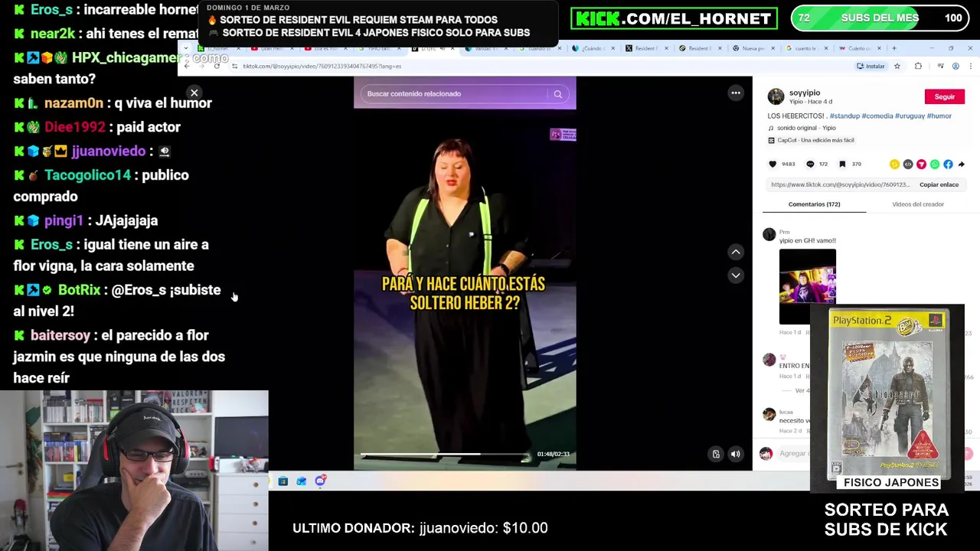
Task: Switch to the X 'Resident' browser tab
Action: 645,48
